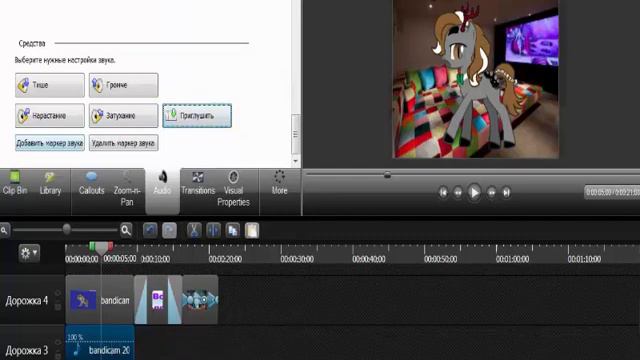Click Удалить маркер звука button
Screen dimensions: 640x360
tap(124, 143)
